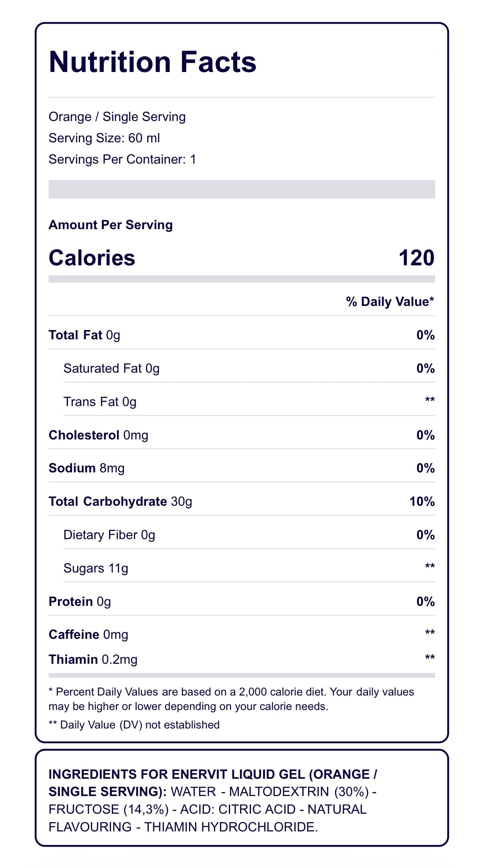Select the Total Fat 0g row

tap(242, 335)
